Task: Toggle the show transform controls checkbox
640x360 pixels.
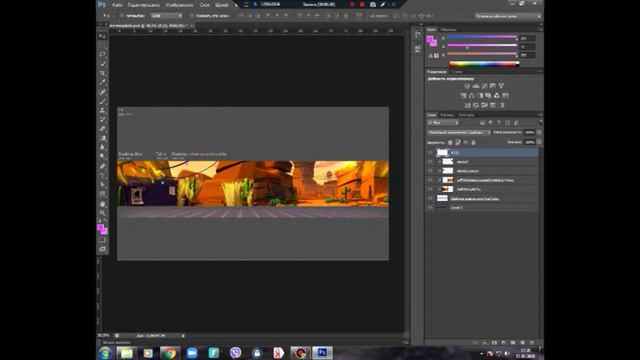Action: tap(192, 16)
